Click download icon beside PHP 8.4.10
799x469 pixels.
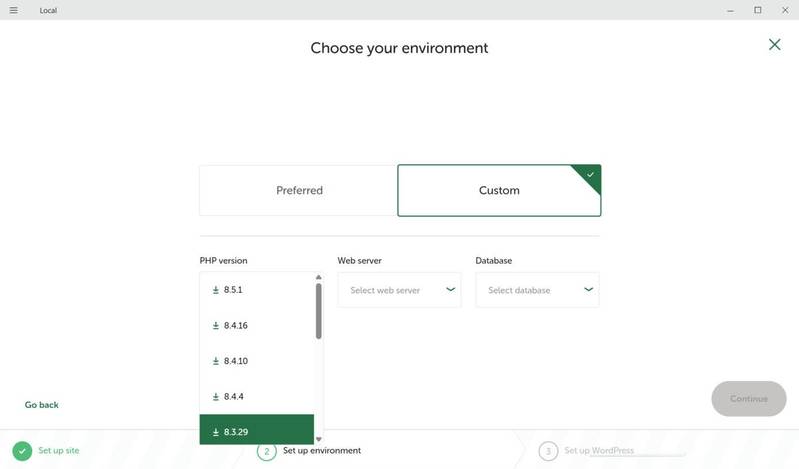[x=216, y=361]
